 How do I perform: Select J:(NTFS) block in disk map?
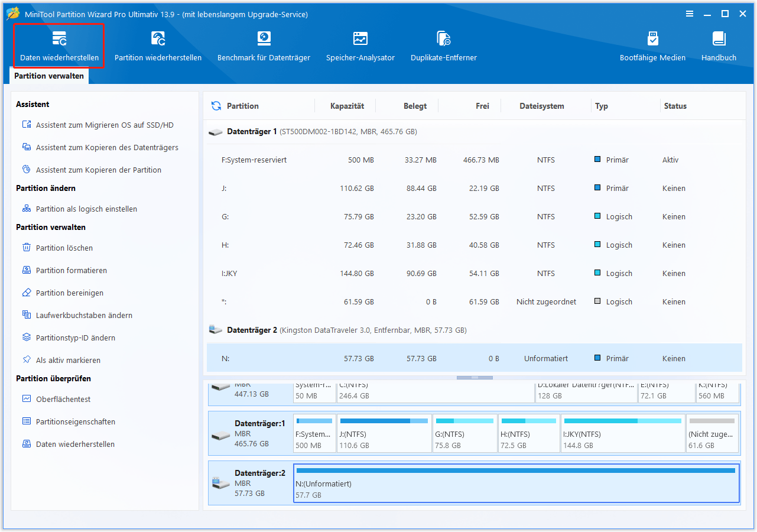tap(384, 433)
